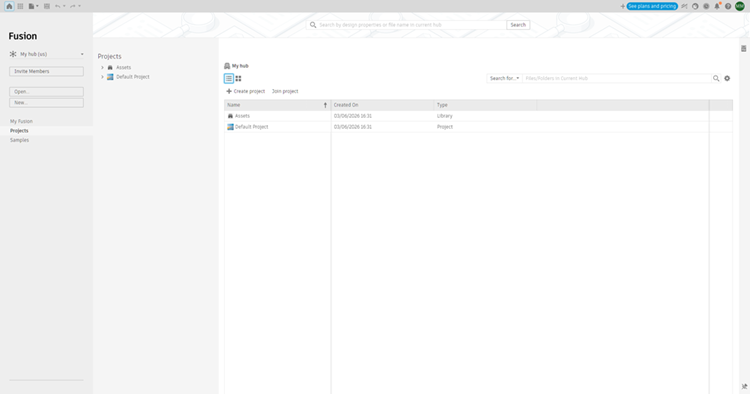The width and height of the screenshot is (750, 394).
Task: Focus the design properties search field
Action: [x=411, y=25]
